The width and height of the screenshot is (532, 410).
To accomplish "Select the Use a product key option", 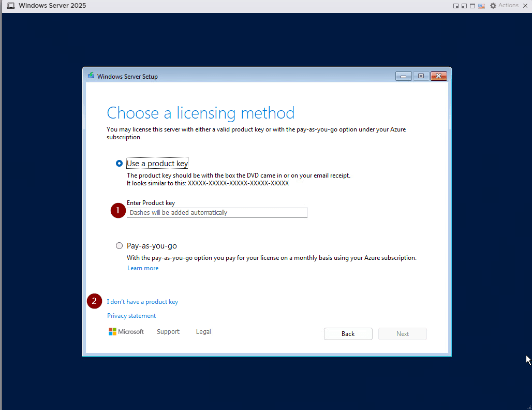I will [120, 164].
